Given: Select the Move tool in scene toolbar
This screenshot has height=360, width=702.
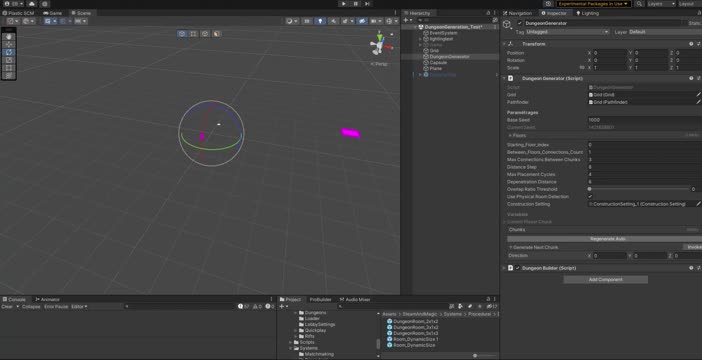Looking at the screenshot, I should click(x=9, y=45).
